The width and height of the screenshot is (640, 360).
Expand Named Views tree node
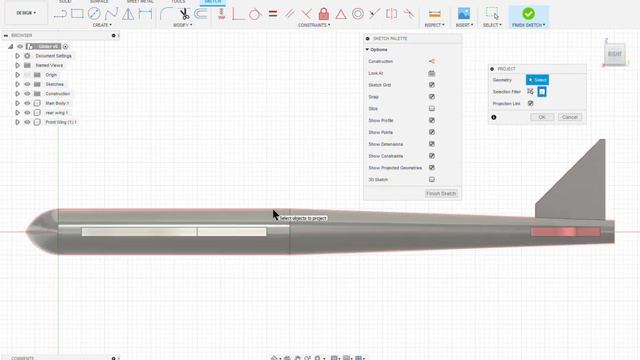tap(17, 65)
